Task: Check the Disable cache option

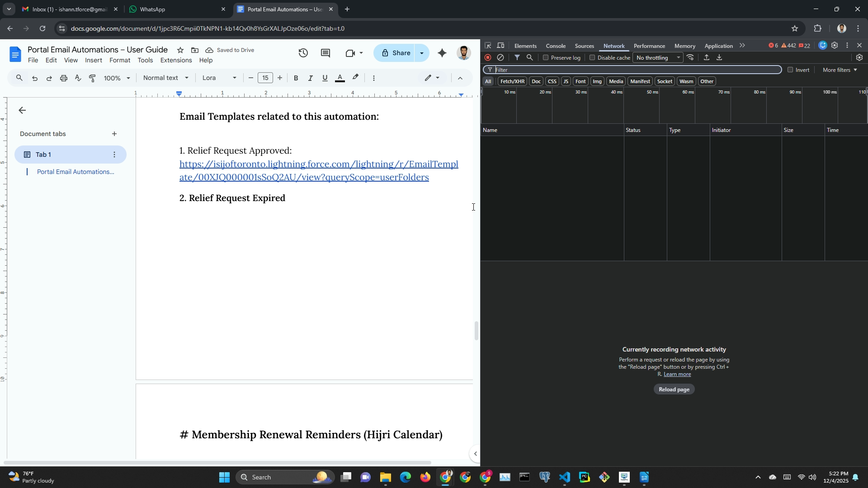Action: click(x=592, y=58)
